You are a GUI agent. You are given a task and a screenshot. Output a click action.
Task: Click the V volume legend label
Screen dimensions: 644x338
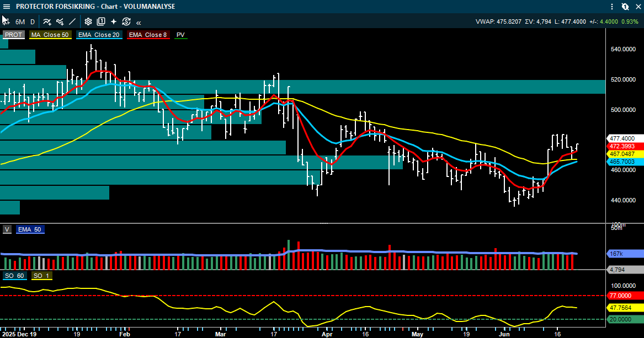[7, 229]
